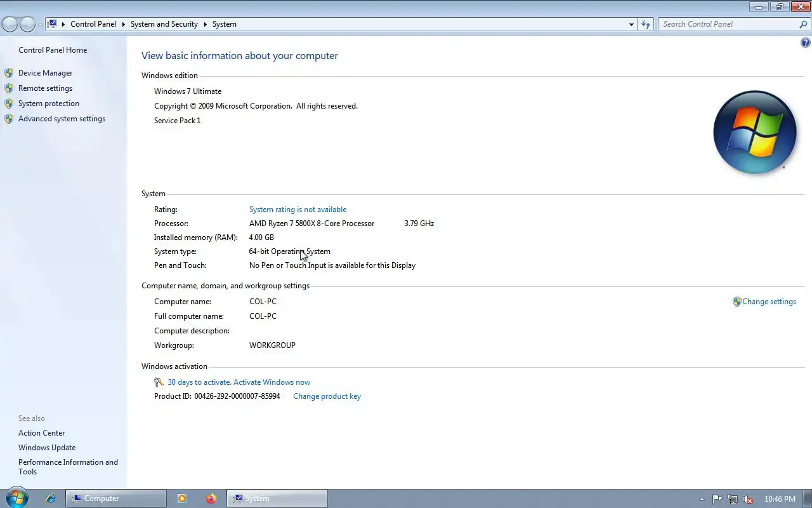Open Remote settings link
This screenshot has height=508, width=812.
(45, 88)
